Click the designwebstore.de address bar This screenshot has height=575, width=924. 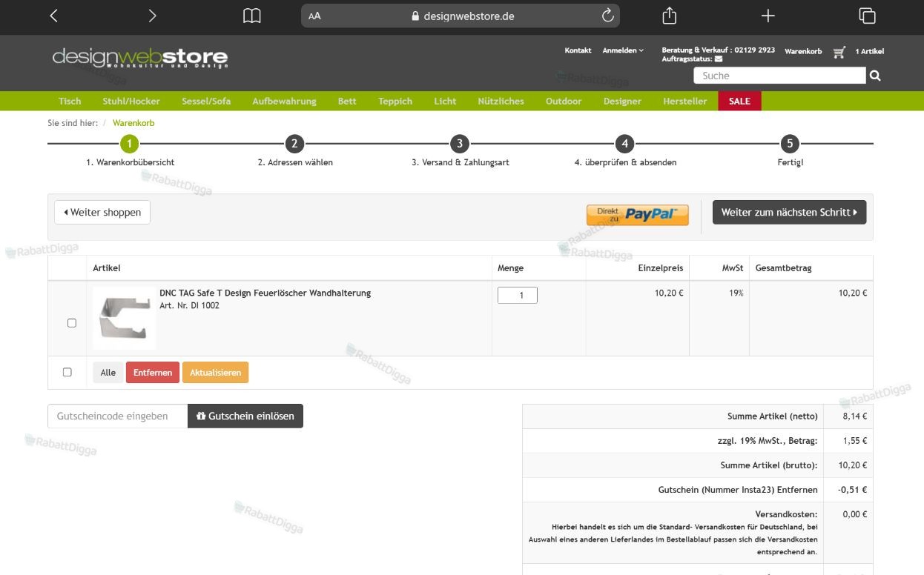461,16
